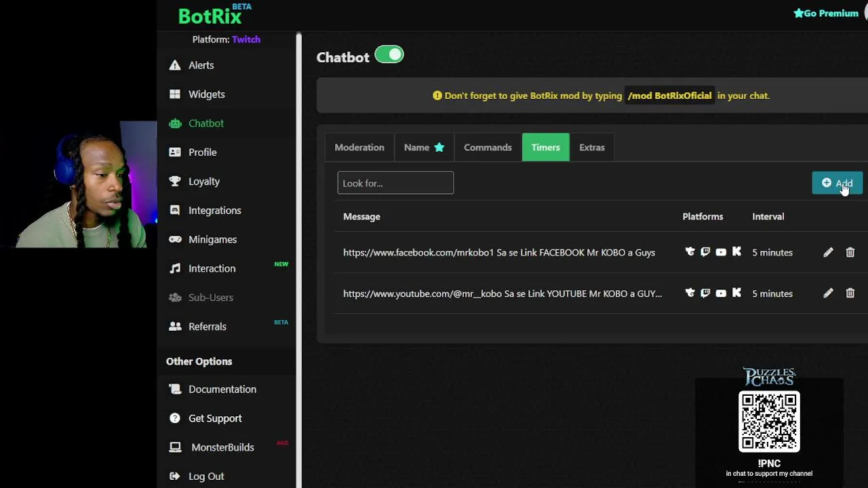Click the Facebook link timer message
The height and width of the screenshot is (488, 868).
pyautogui.click(x=499, y=252)
